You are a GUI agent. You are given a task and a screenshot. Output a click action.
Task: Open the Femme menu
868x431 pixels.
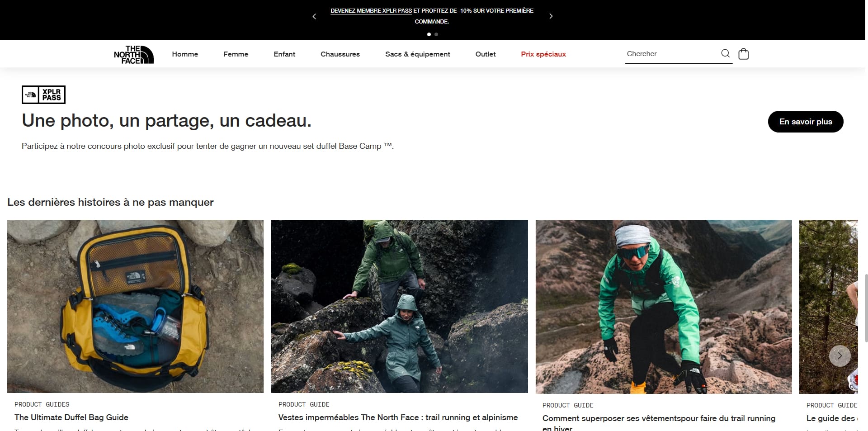pyautogui.click(x=236, y=54)
